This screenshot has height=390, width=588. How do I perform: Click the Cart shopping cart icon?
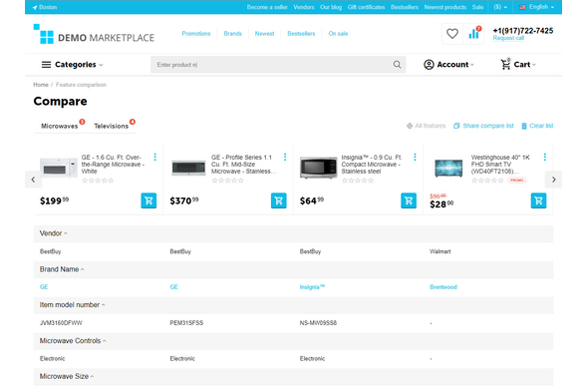(505, 64)
